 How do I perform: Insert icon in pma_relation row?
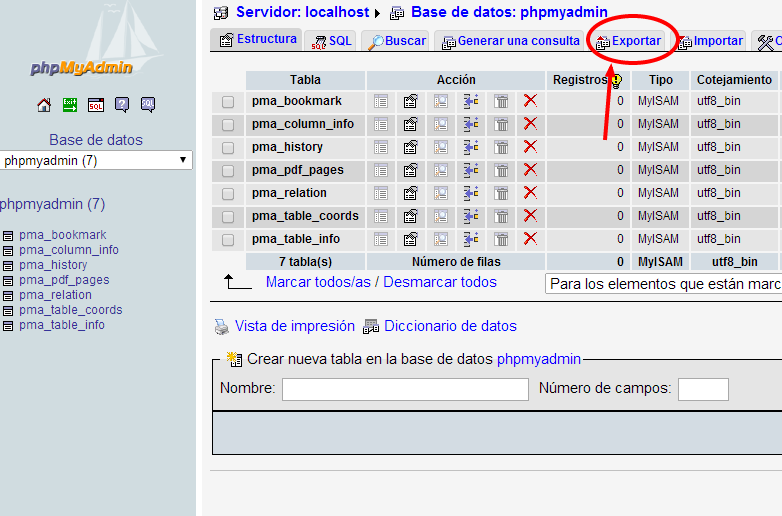(x=471, y=193)
